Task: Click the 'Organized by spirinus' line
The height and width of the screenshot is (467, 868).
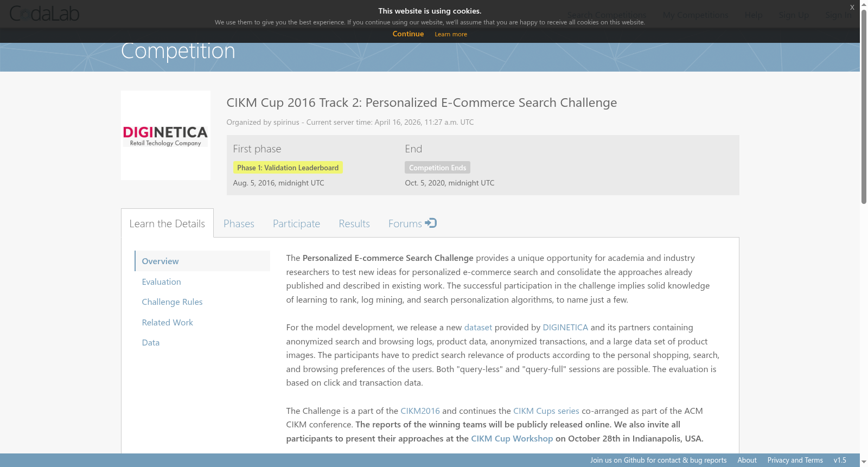Action: coord(350,122)
